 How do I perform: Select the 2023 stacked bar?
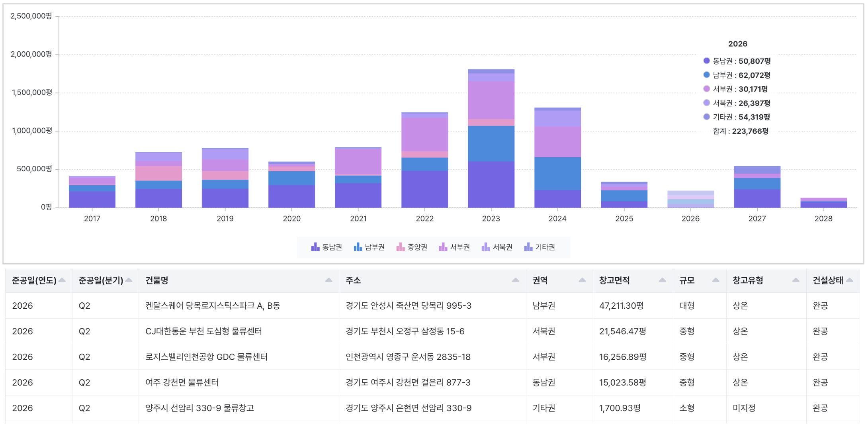coord(491,139)
